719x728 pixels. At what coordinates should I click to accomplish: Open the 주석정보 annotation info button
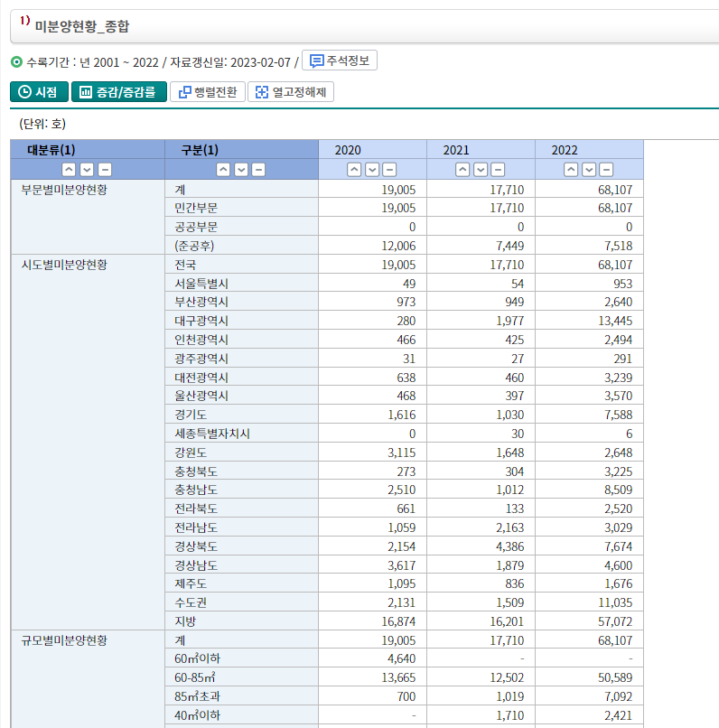[x=340, y=61]
